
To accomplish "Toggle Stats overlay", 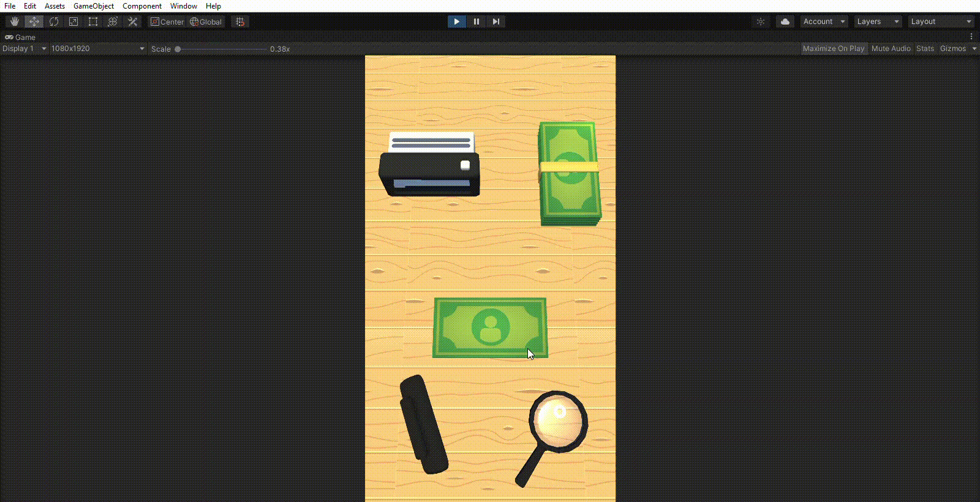I will click(925, 48).
